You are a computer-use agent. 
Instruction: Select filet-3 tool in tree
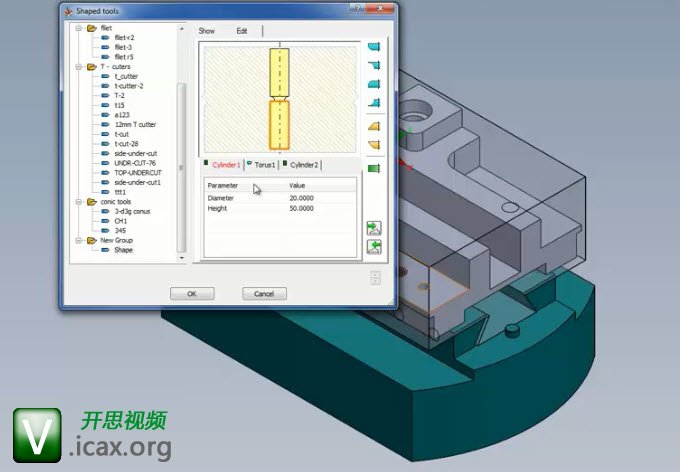point(123,47)
